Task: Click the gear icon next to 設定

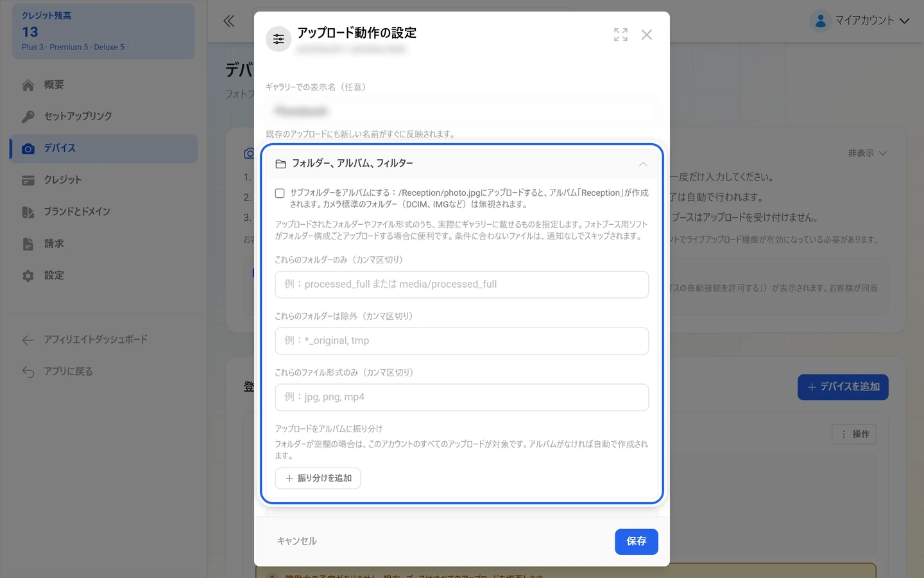Action: point(28,276)
